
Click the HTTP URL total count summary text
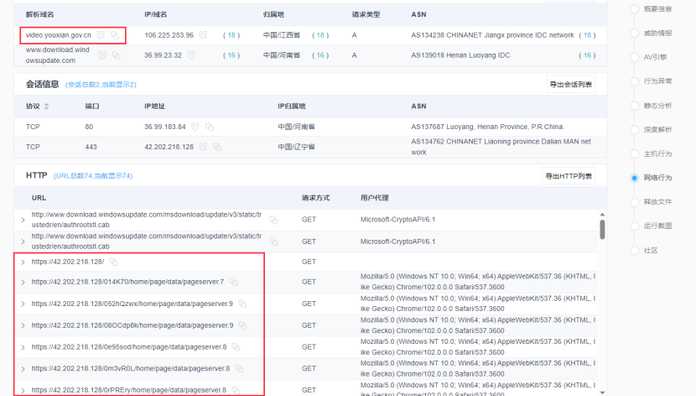point(93,176)
